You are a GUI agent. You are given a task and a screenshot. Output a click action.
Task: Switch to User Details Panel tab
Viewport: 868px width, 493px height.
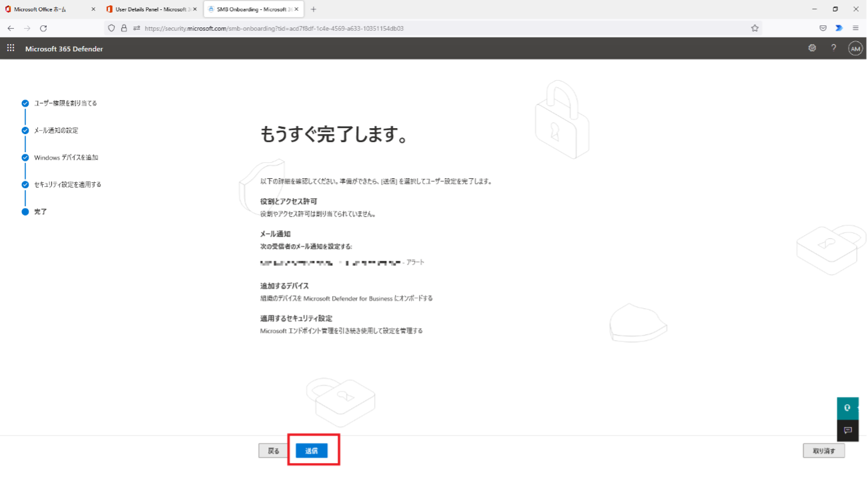(x=151, y=9)
